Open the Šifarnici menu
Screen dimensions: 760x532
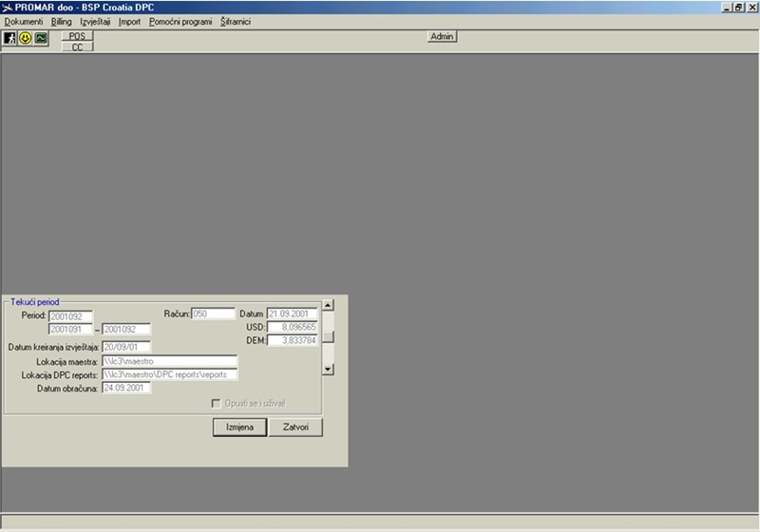235,21
